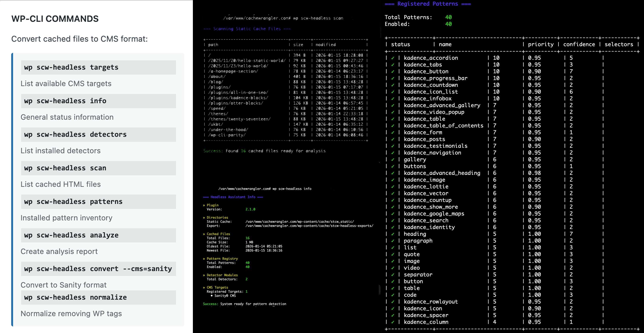The width and height of the screenshot is (644, 333).
Task: Toggle the heading pattern's enabled status
Action: [x=393, y=234]
